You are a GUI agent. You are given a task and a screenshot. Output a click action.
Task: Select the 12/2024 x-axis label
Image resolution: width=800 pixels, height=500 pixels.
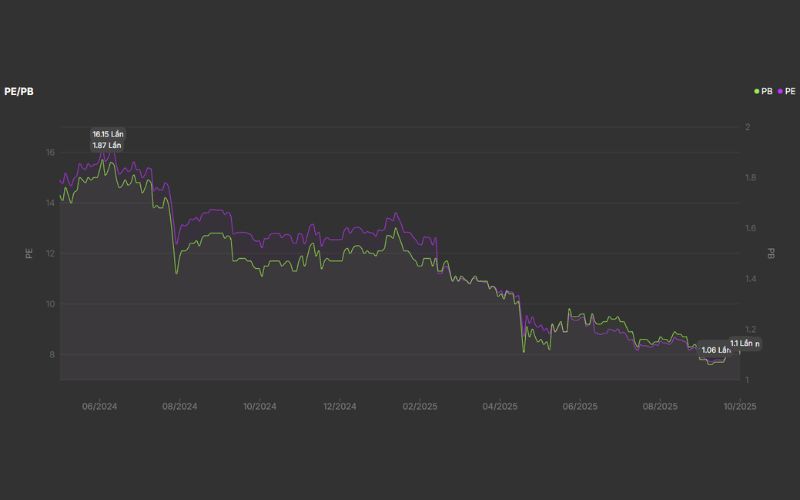click(339, 406)
